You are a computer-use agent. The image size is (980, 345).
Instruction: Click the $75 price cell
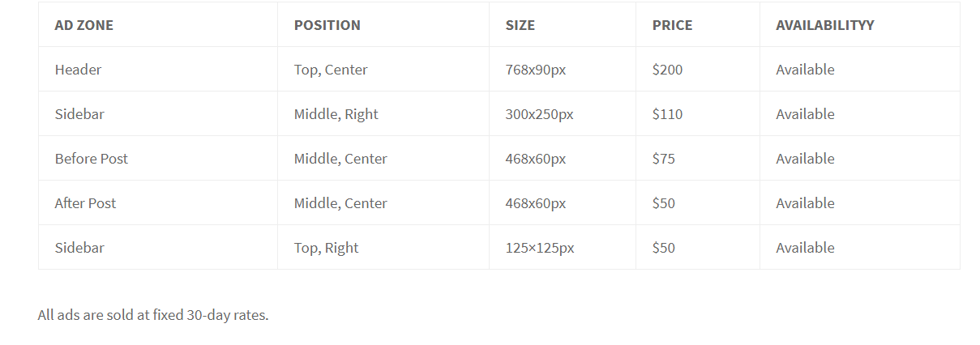698,159
